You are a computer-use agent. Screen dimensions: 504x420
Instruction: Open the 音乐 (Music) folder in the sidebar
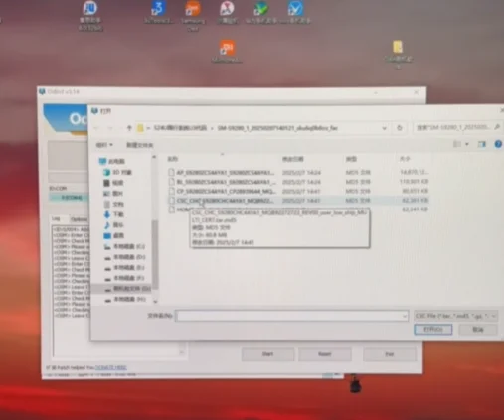click(113, 225)
